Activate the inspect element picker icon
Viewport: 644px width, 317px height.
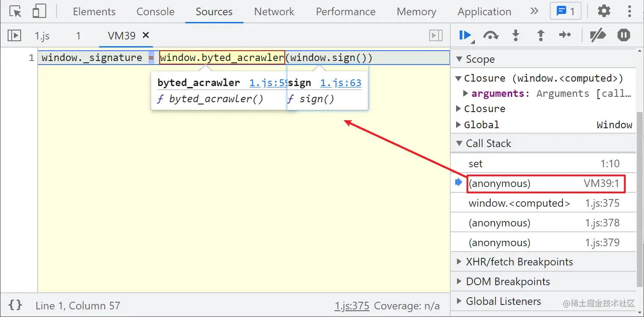pyautogui.click(x=16, y=11)
